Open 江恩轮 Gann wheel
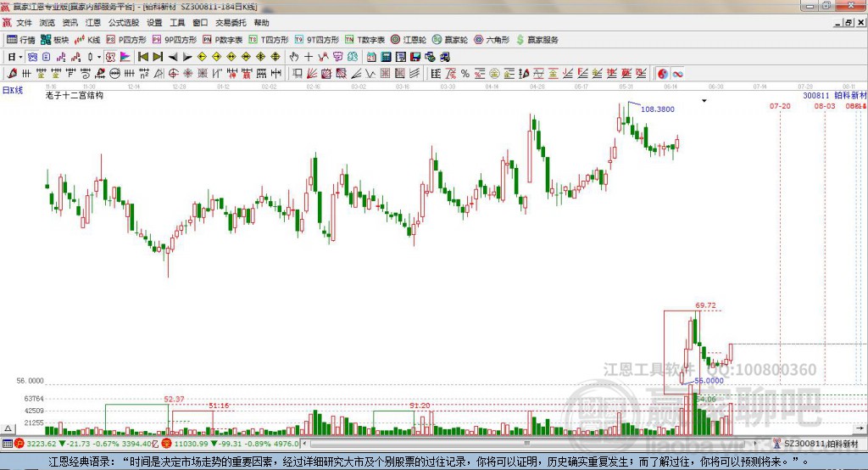This screenshot has width=868, height=470. point(409,39)
